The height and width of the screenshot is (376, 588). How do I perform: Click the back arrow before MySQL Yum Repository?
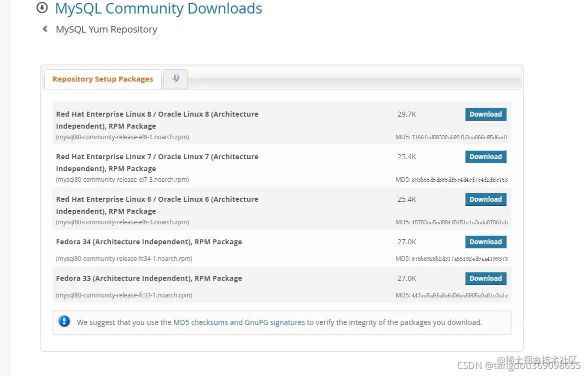coord(45,29)
